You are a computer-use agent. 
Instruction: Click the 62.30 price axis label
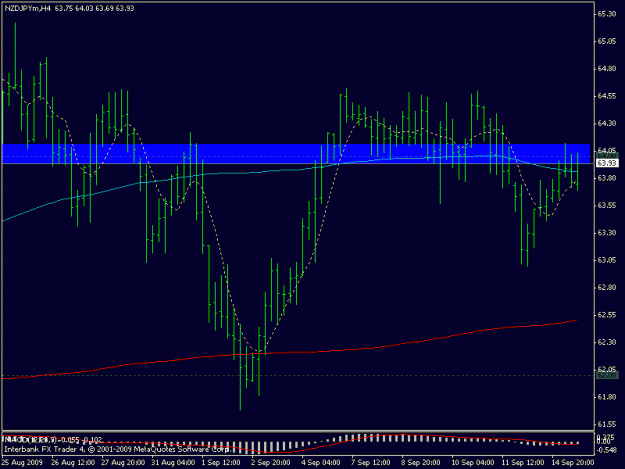(606, 342)
